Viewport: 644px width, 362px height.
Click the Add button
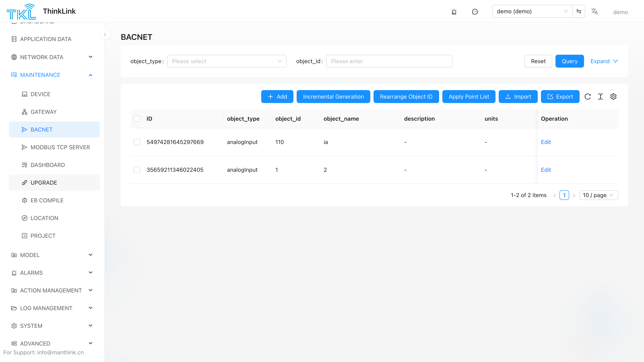click(277, 97)
